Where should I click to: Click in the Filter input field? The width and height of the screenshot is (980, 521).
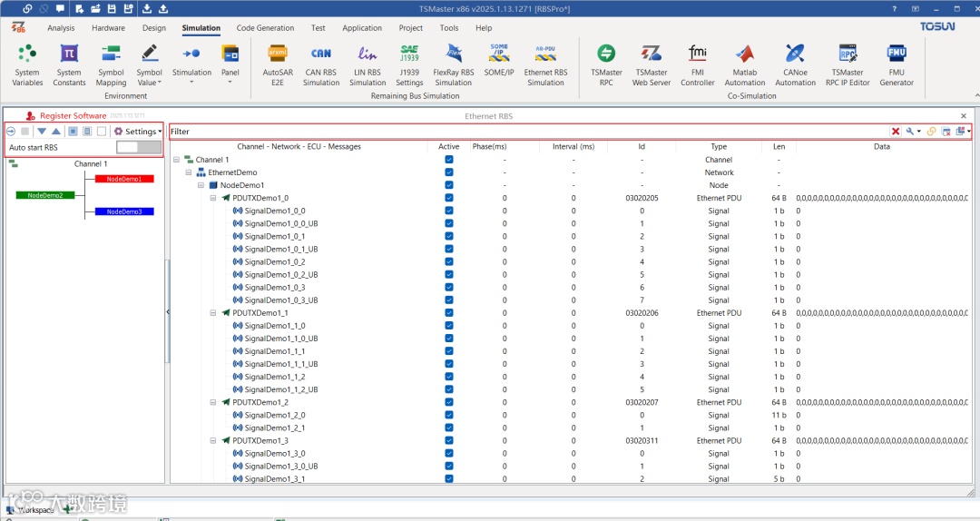(x=529, y=132)
